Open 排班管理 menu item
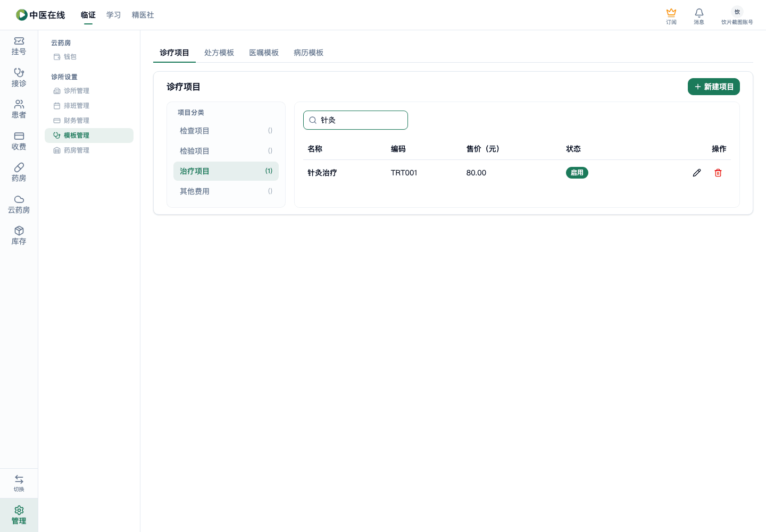766x532 pixels. (89, 106)
